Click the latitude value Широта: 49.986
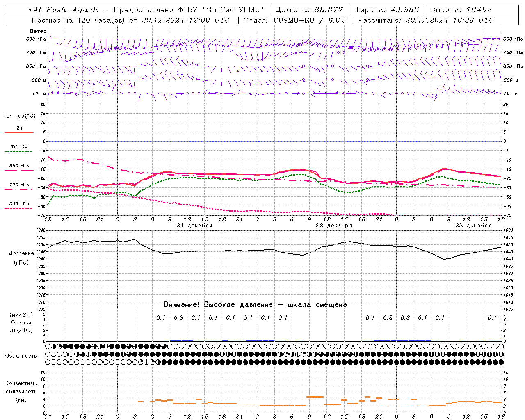Screen dimensions: 525x420 (386, 10)
